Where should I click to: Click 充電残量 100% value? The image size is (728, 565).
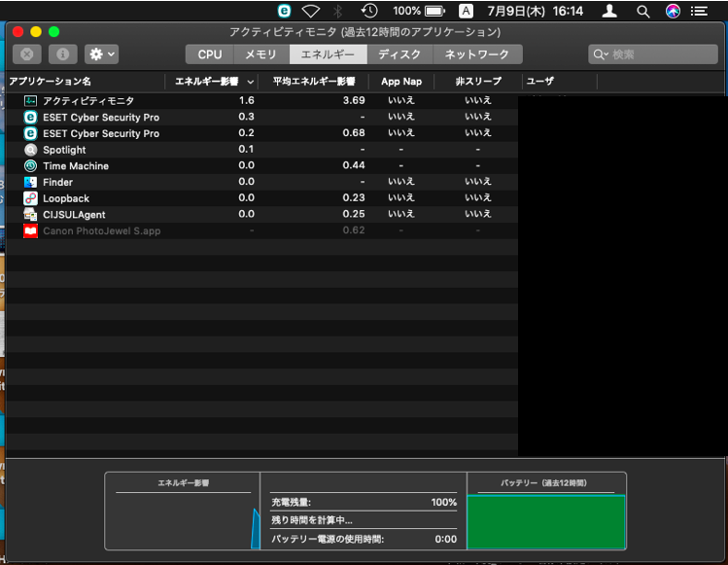pyautogui.click(x=444, y=502)
